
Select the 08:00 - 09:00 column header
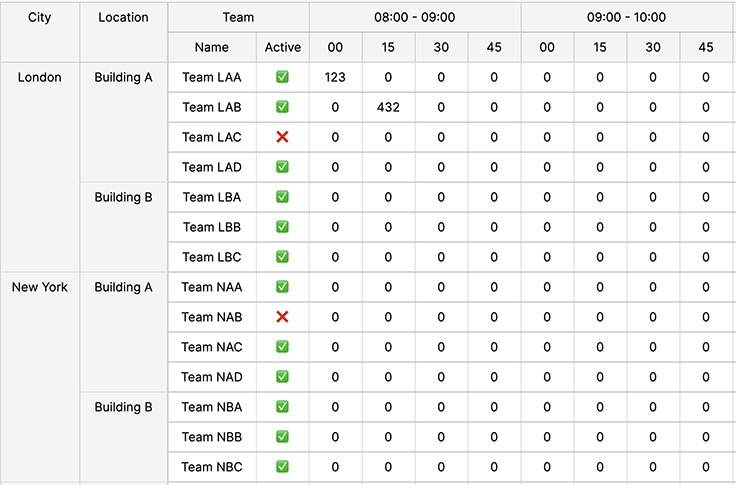pos(415,17)
